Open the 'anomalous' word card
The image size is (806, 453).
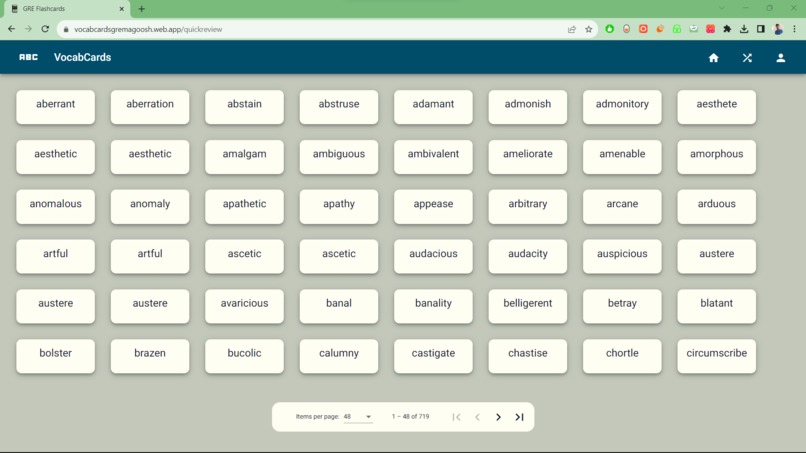[56, 207]
